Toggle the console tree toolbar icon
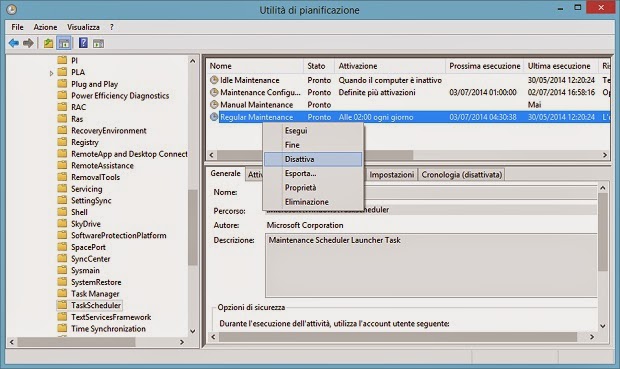 pyautogui.click(x=64, y=43)
